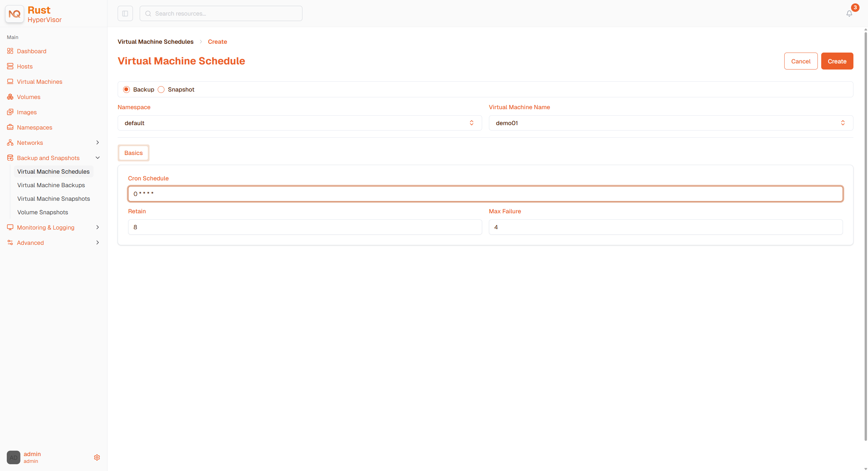The height and width of the screenshot is (471, 868).
Task: Click the Dashboard icon in sidebar
Action: [x=10, y=51]
